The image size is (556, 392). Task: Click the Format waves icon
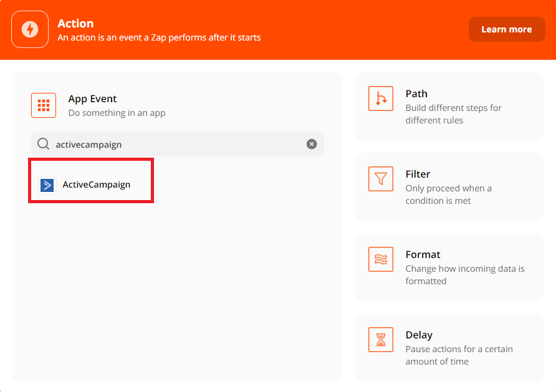381,259
